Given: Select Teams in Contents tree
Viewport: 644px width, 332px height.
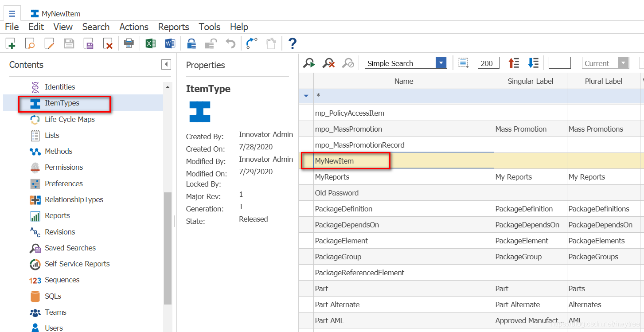Looking at the screenshot, I should [55, 312].
